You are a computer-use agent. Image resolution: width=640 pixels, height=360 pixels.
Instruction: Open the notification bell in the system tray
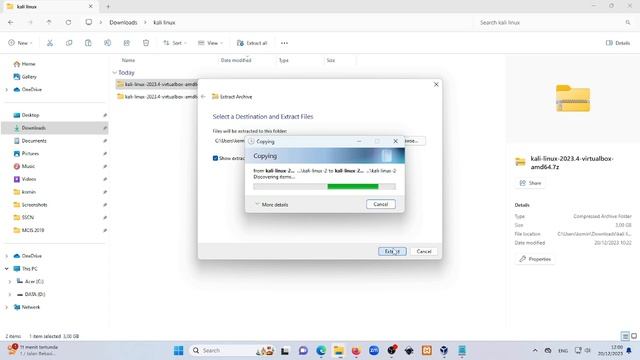629,351
